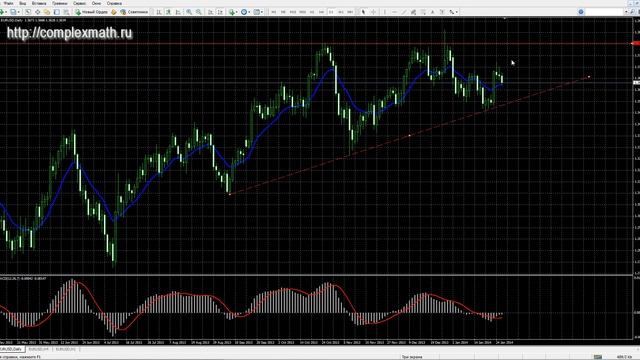Expand the Arrows objects dropdown
640x360 pixels.
pos(457,12)
